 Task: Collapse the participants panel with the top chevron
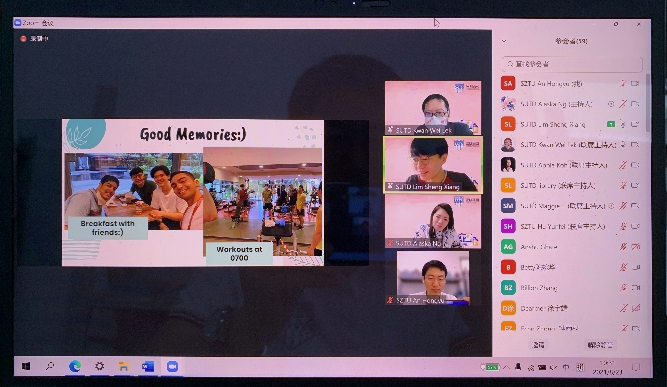pyautogui.click(x=504, y=41)
